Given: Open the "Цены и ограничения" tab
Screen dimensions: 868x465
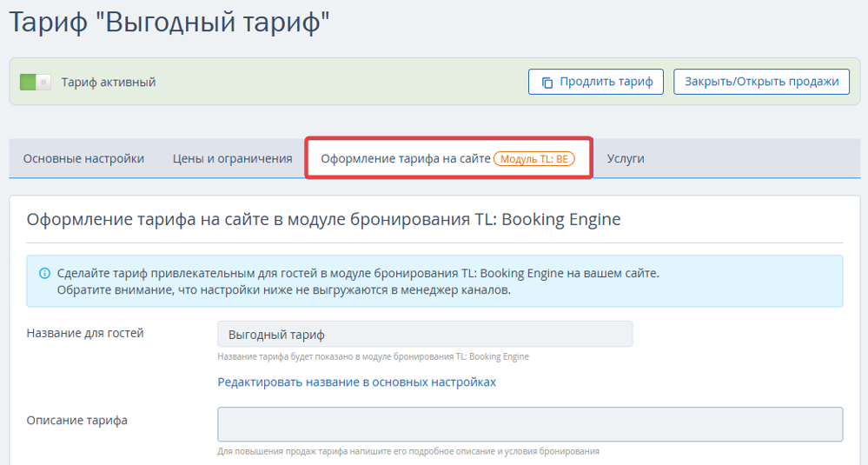Looking at the screenshot, I should (233, 159).
